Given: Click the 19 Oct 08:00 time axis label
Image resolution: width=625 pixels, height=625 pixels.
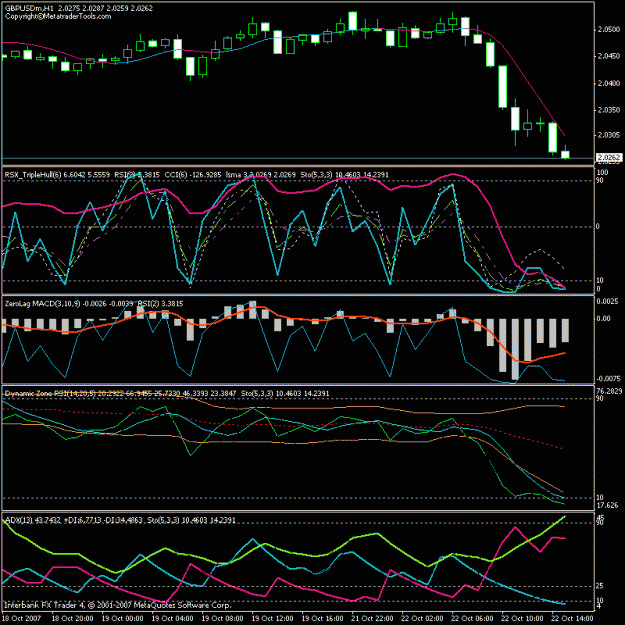Looking at the screenshot, I should (222, 618).
